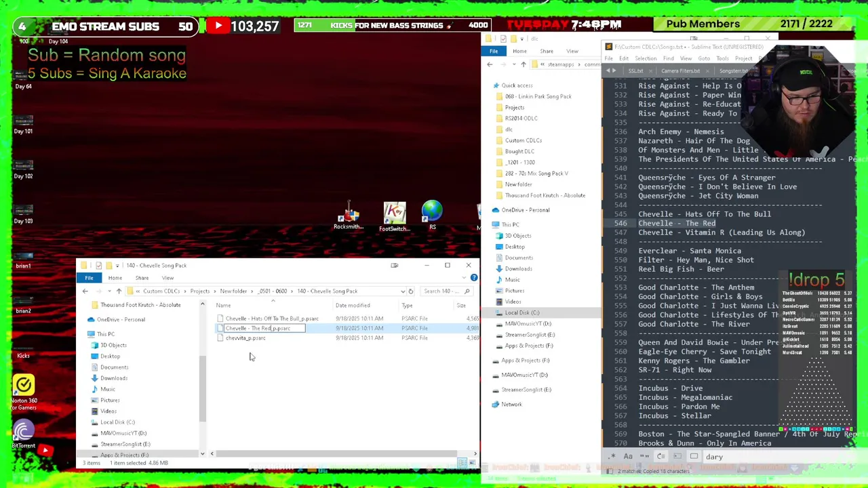Image resolution: width=868 pixels, height=488 pixels.
Task: Select Downloads in Chevelle explorer navigation pane
Action: (113, 378)
